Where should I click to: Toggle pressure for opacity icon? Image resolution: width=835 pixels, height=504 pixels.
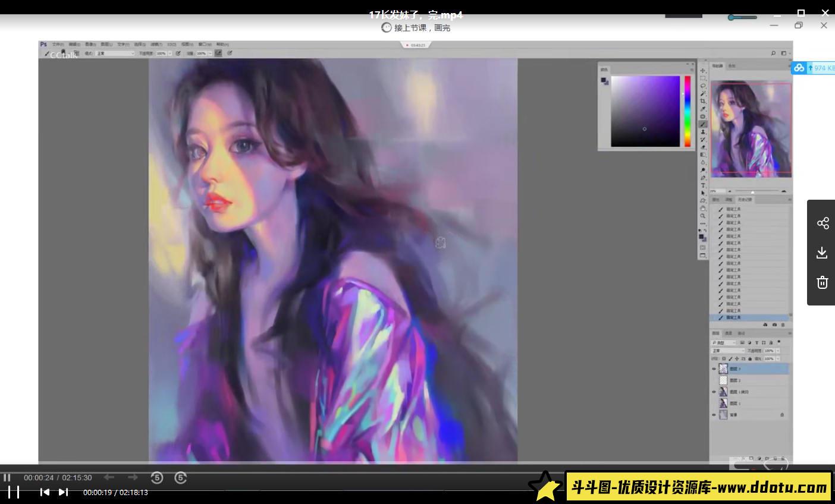[x=178, y=53]
